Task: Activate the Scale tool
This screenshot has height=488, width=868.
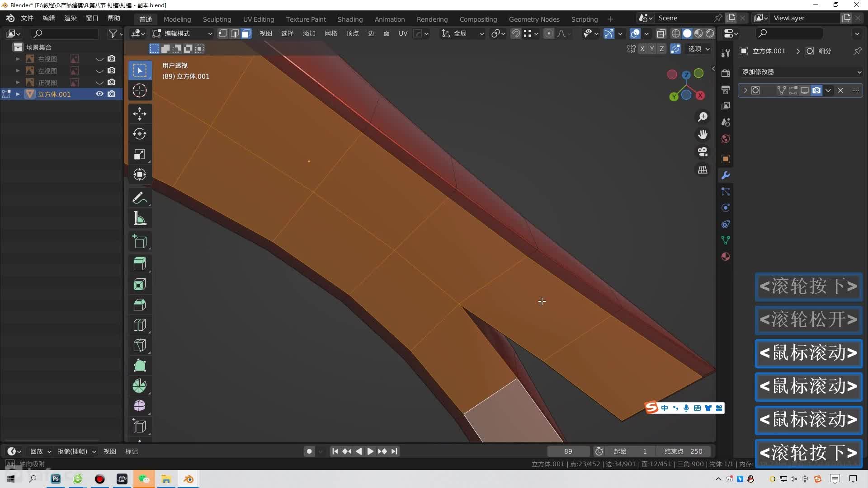Action: click(x=140, y=154)
